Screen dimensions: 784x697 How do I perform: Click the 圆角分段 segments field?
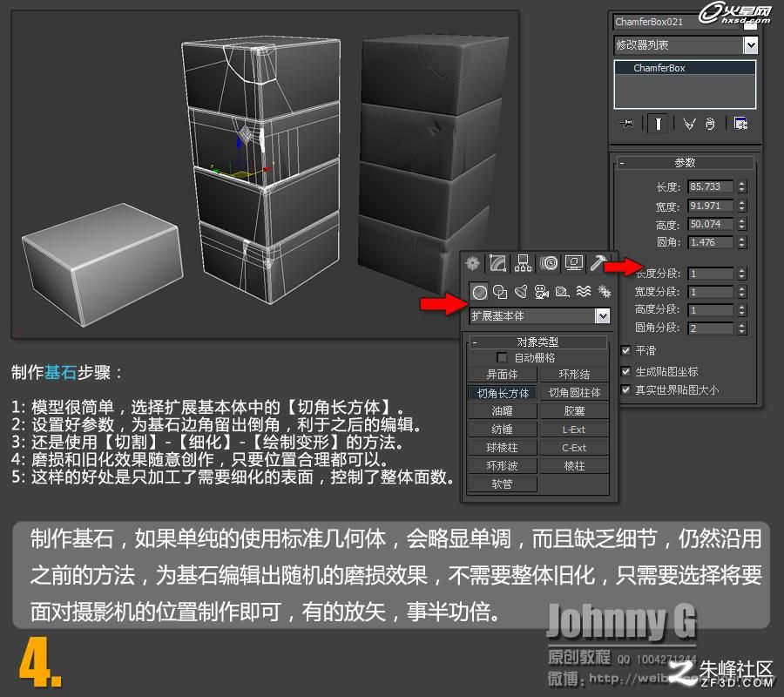pos(710,328)
